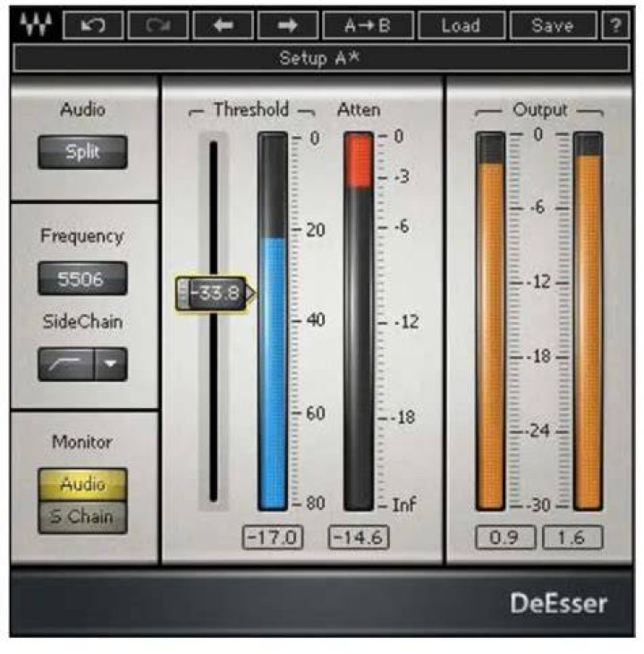Viewport: 644px width, 654px height.
Task: Undo the last change
Action: (93, 25)
